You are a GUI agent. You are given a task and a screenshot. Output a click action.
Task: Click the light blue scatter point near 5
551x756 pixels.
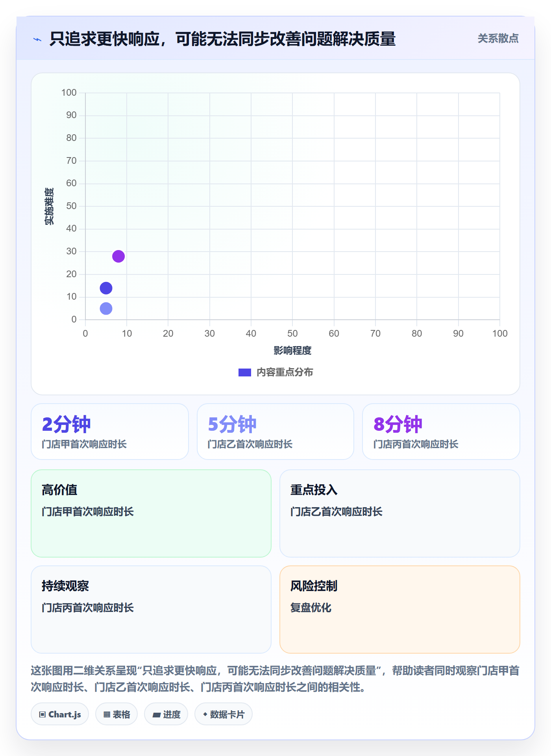coord(106,308)
